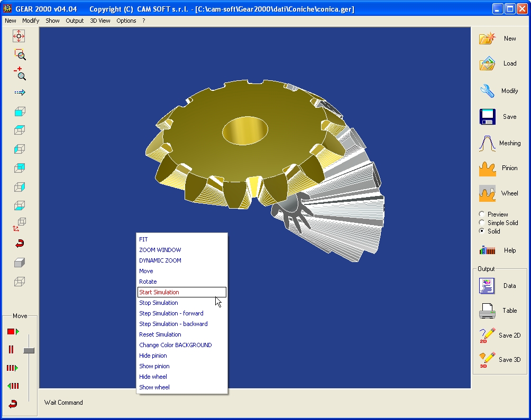The width and height of the screenshot is (531, 420).
Task: Click the cube with red axes icon
Action: coord(20,225)
